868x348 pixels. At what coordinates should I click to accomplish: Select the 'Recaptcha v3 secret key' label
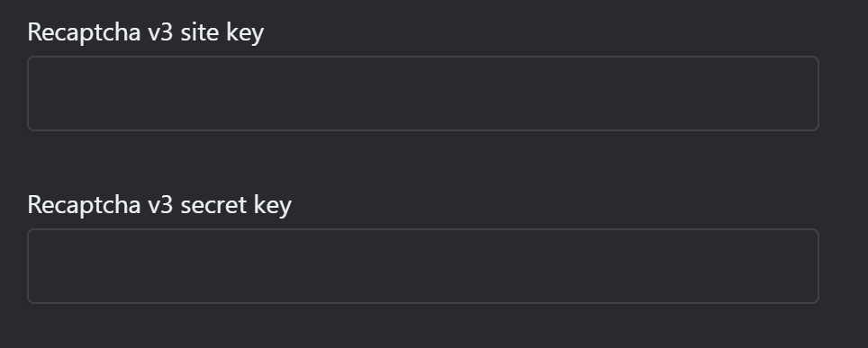point(159,205)
